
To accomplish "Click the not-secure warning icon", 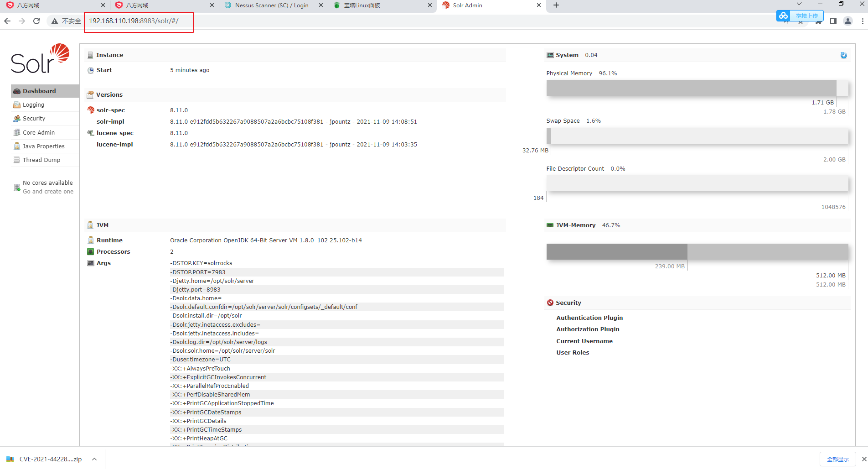I will coord(55,21).
